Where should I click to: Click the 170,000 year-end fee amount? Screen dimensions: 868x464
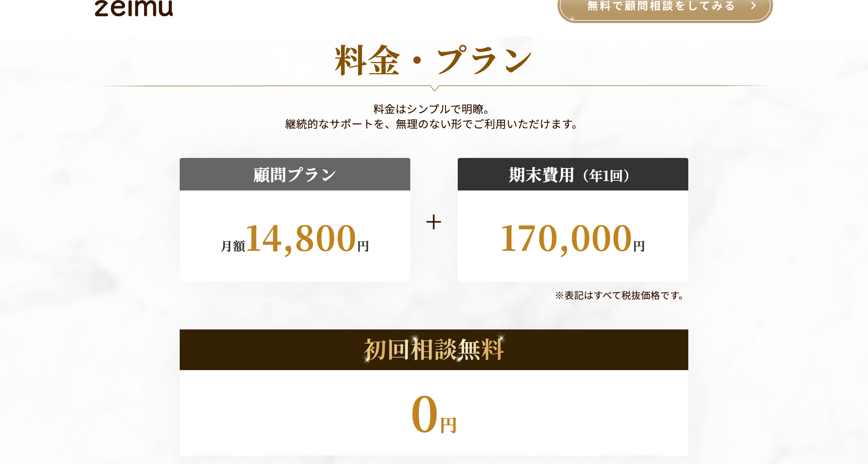[566, 239]
